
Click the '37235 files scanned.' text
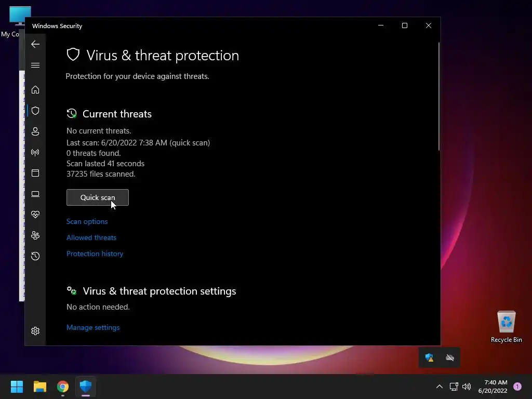[101, 174]
